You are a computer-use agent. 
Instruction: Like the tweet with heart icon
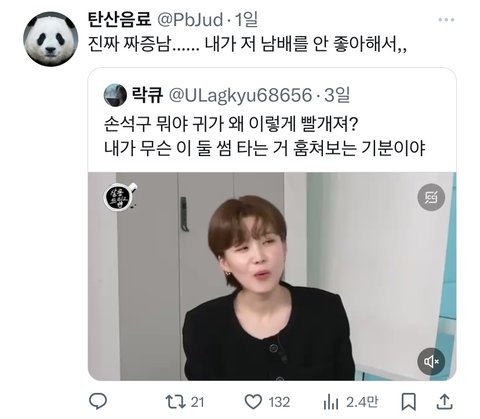[253, 402]
